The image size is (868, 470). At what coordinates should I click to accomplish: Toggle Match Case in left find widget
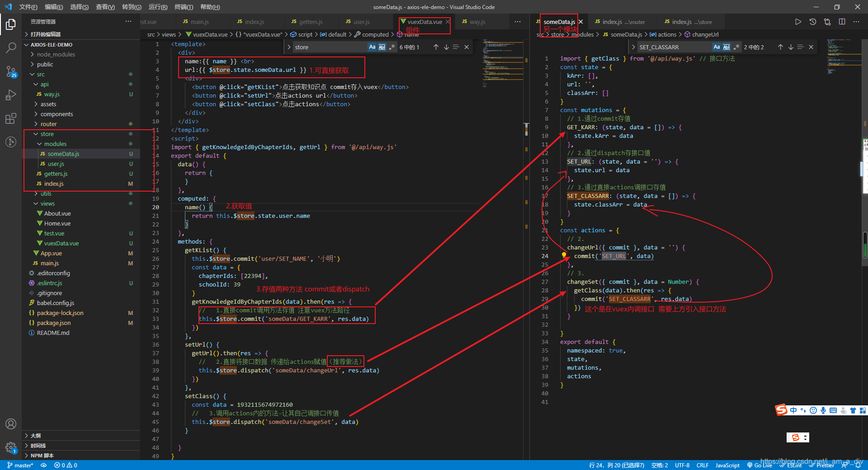point(372,47)
